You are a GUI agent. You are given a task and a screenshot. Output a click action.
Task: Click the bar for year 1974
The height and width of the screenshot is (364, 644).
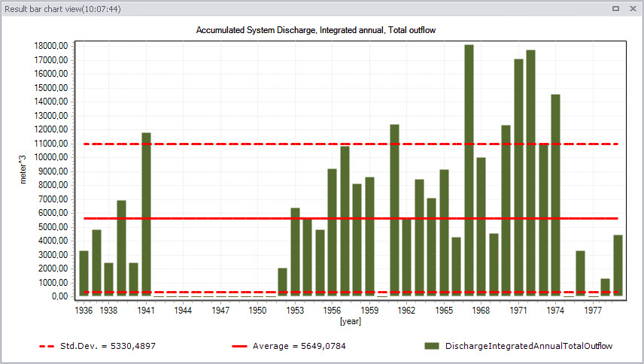coord(556,196)
